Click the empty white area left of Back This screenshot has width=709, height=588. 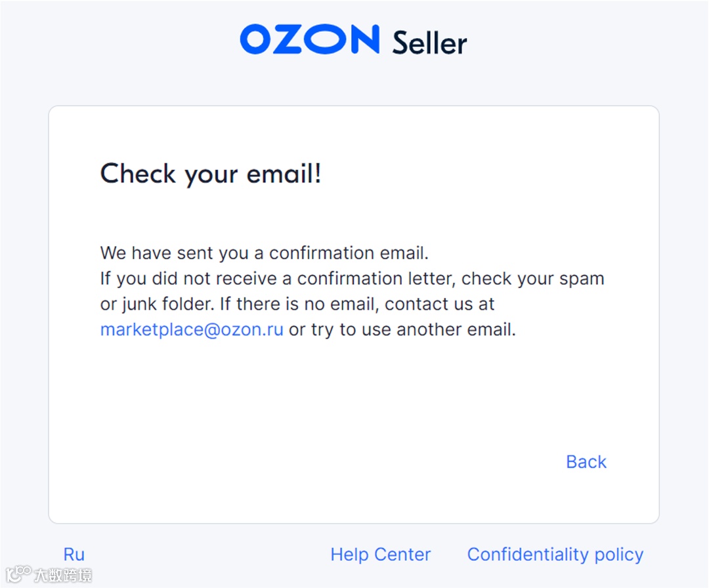point(328,462)
